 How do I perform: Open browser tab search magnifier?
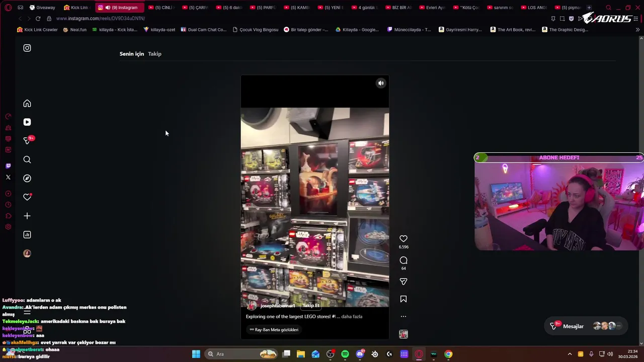(608, 8)
